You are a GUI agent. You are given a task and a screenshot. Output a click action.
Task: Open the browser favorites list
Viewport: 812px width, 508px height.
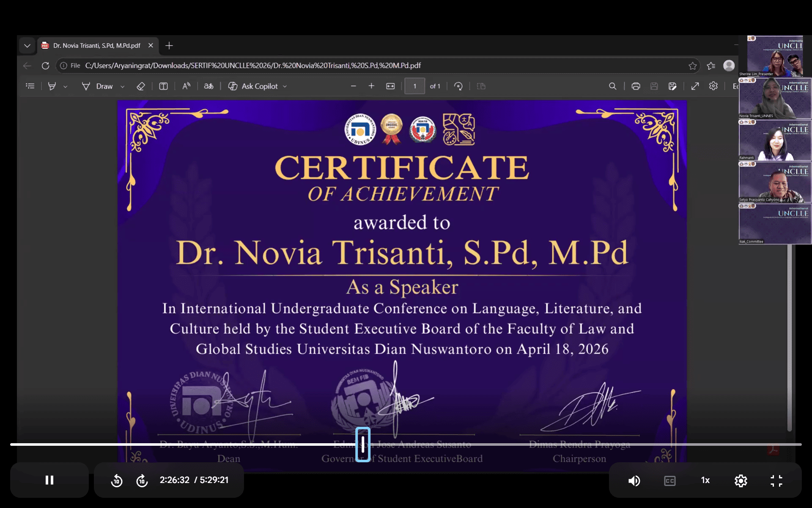click(x=711, y=66)
